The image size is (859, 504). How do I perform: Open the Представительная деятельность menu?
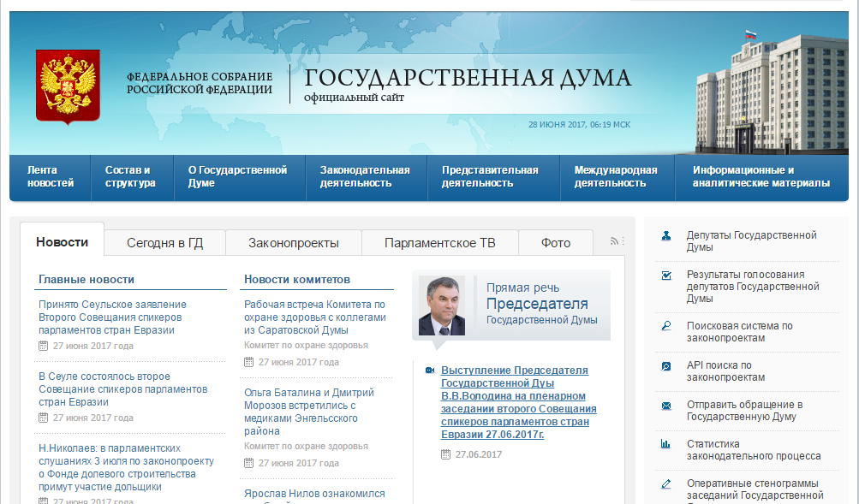point(493,177)
